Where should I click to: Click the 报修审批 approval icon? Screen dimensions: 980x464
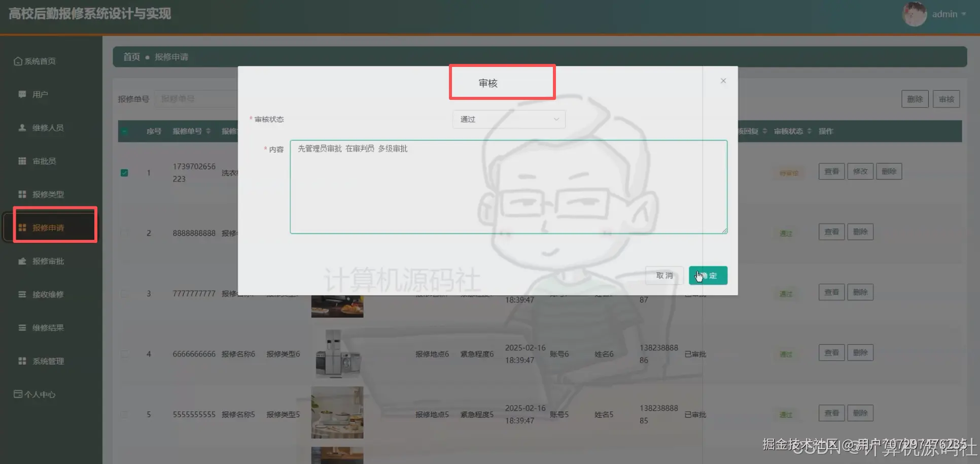21,261
